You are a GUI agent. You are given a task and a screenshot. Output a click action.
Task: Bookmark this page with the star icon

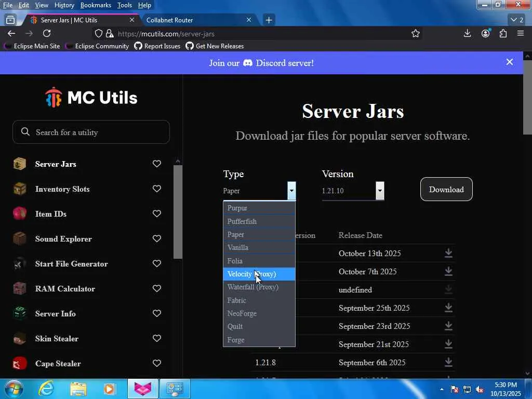(x=415, y=34)
